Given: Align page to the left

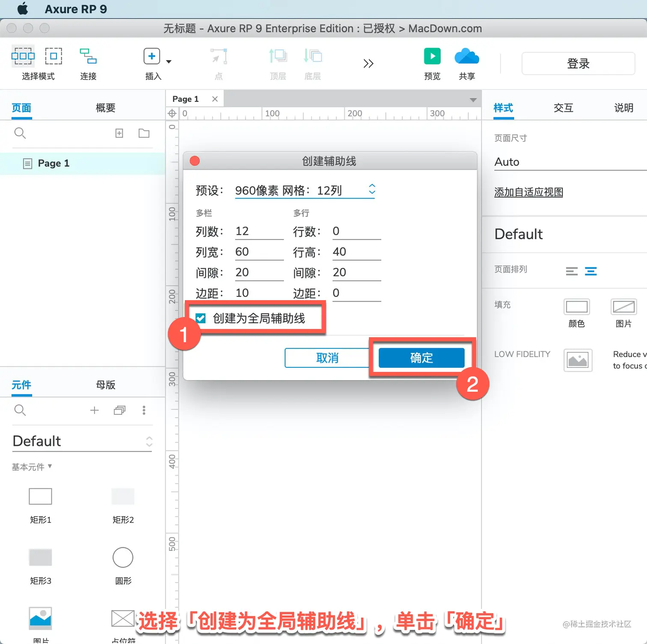Looking at the screenshot, I should click(x=572, y=272).
